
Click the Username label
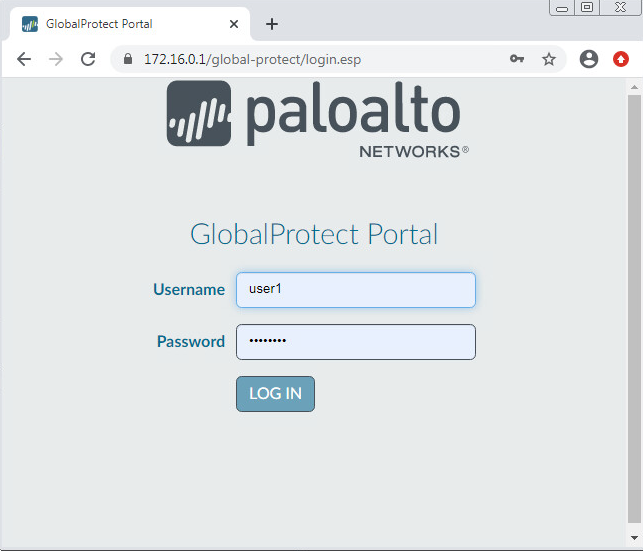coord(189,289)
